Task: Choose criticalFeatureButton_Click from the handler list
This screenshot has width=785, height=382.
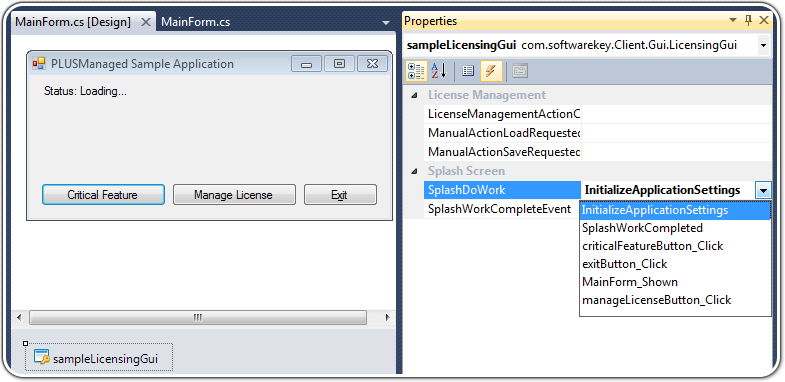Action: (x=675, y=246)
